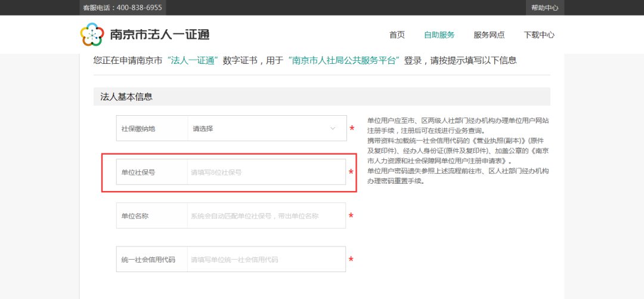644x299 pixels.
Task: Open the 下载中心 navigation item
Action: coord(539,35)
